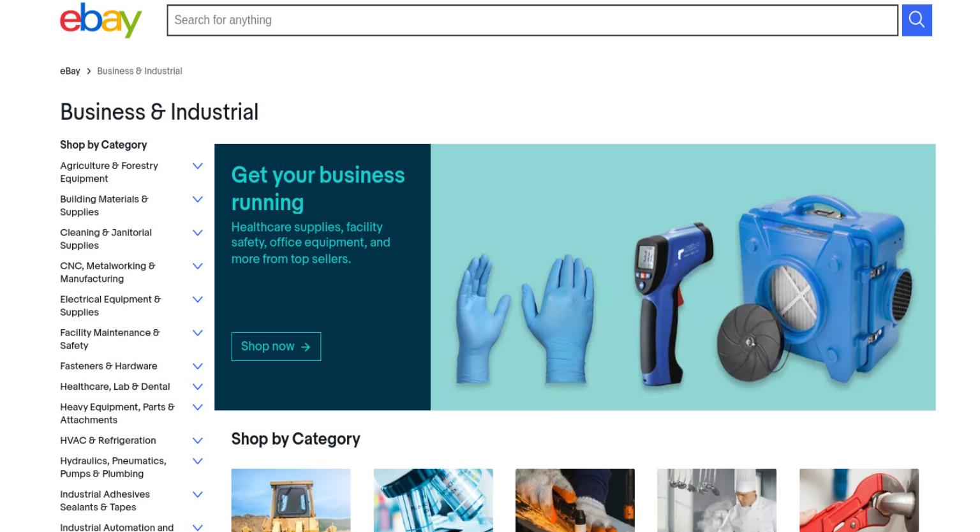Screen dimensions: 980x532
Task: Select the bulldozer category thumbnail
Action: [291, 500]
